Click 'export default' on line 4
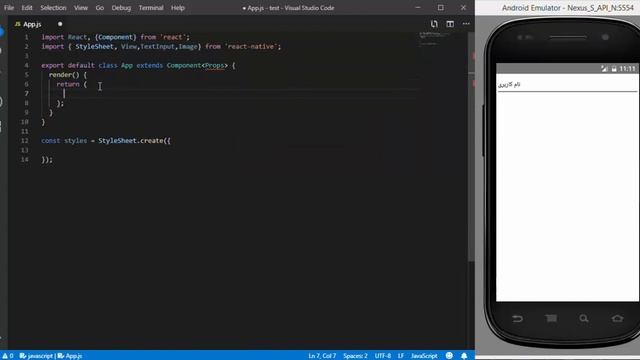The image size is (640, 360). pos(68,65)
